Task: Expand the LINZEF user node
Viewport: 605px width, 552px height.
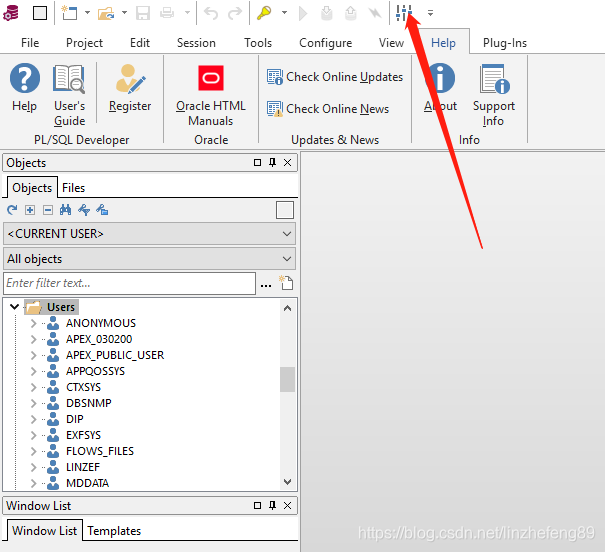Action: tap(34, 468)
